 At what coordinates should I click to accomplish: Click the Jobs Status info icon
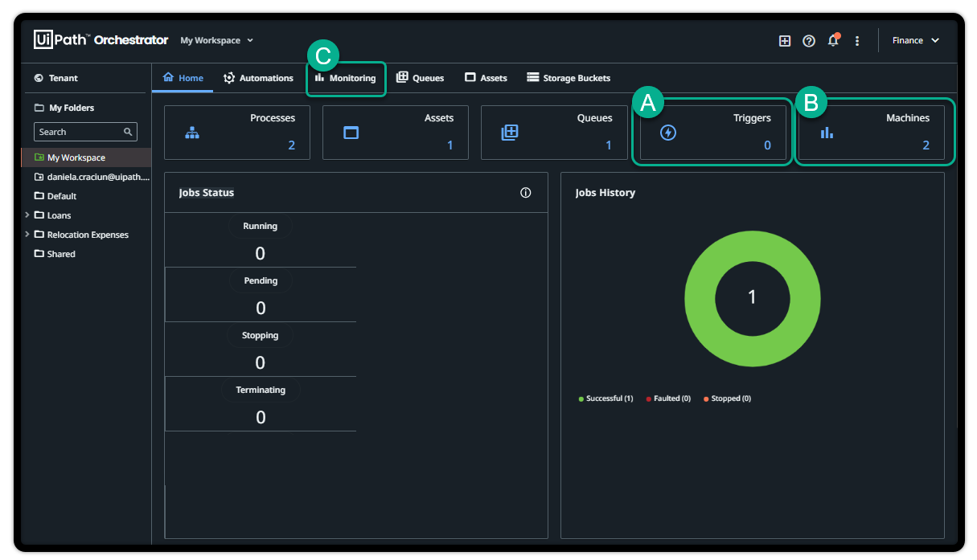pos(526,193)
